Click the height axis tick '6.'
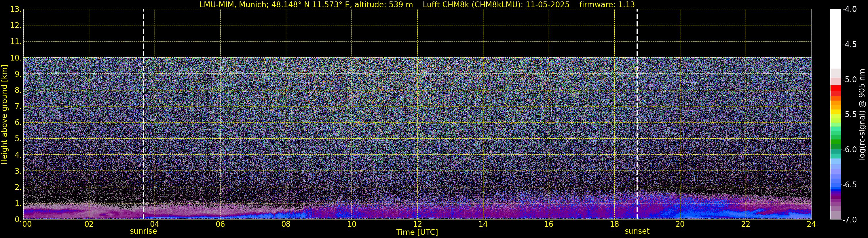The width and height of the screenshot is (868, 238). tap(18, 122)
